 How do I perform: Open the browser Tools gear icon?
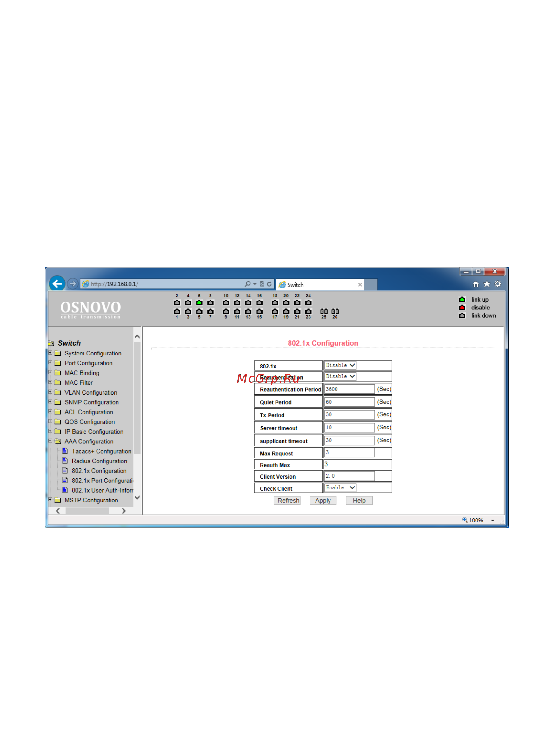point(498,284)
